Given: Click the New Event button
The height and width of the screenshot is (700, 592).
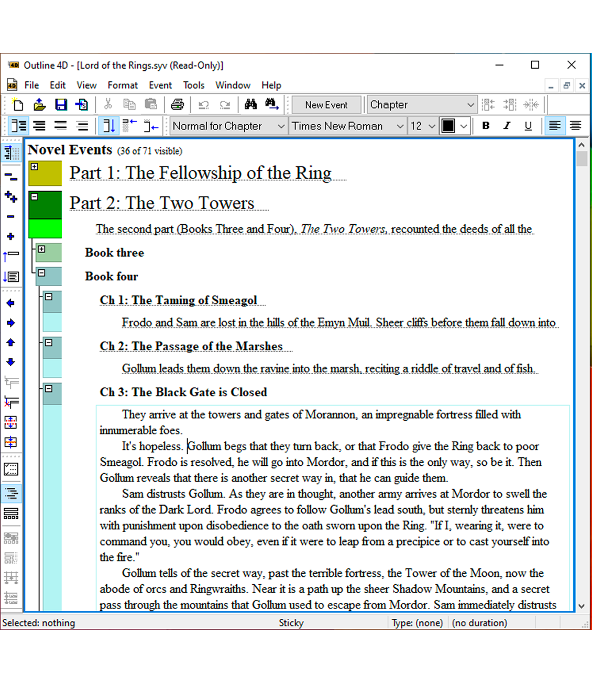Looking at the screenshot, I should 326,105.
